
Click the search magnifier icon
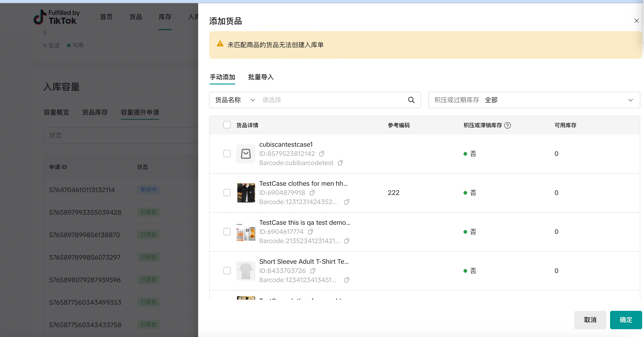coord(411,100)
